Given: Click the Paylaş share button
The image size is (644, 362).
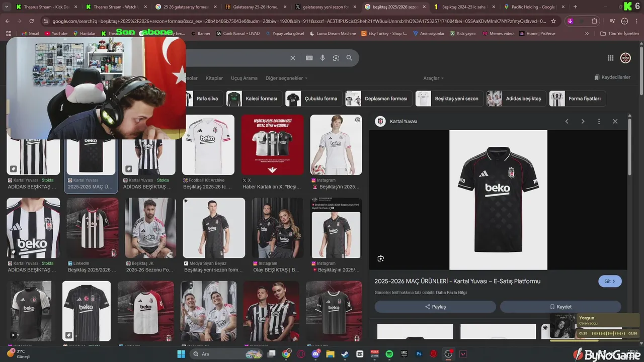Looking at the screenshot, I should (x=435, y=307).
